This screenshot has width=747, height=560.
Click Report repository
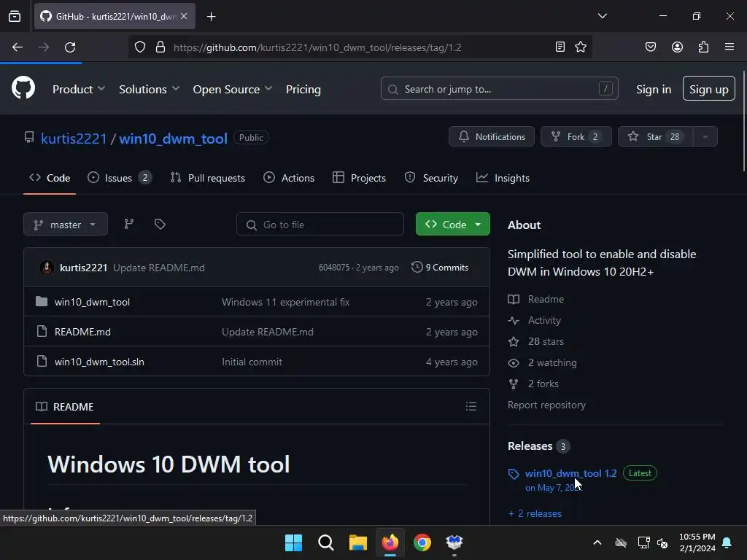[x=546, y=405]
